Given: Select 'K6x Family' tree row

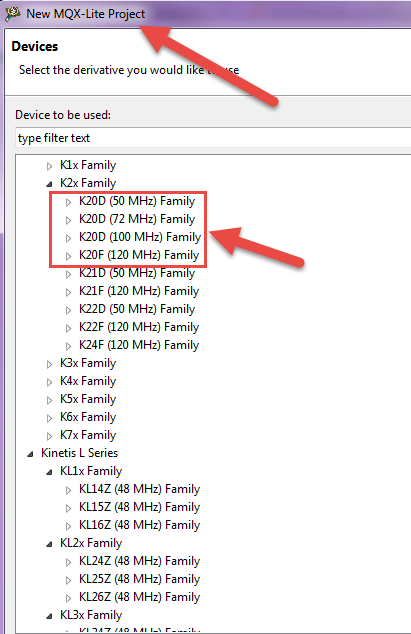Looking at the screenshot, I should coord(88,417).
